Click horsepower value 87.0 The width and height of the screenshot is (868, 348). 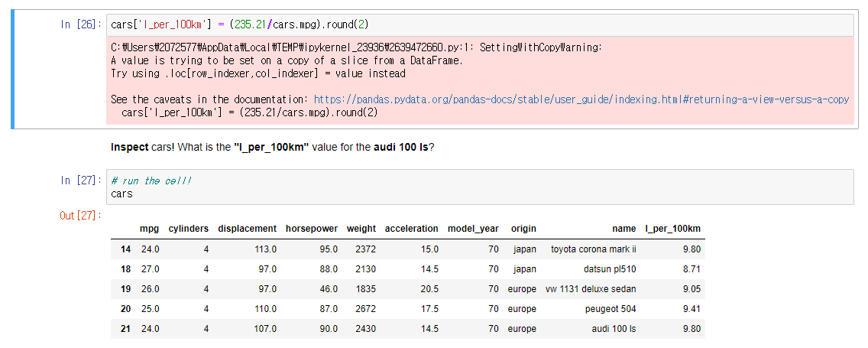(x=329, y=309)
